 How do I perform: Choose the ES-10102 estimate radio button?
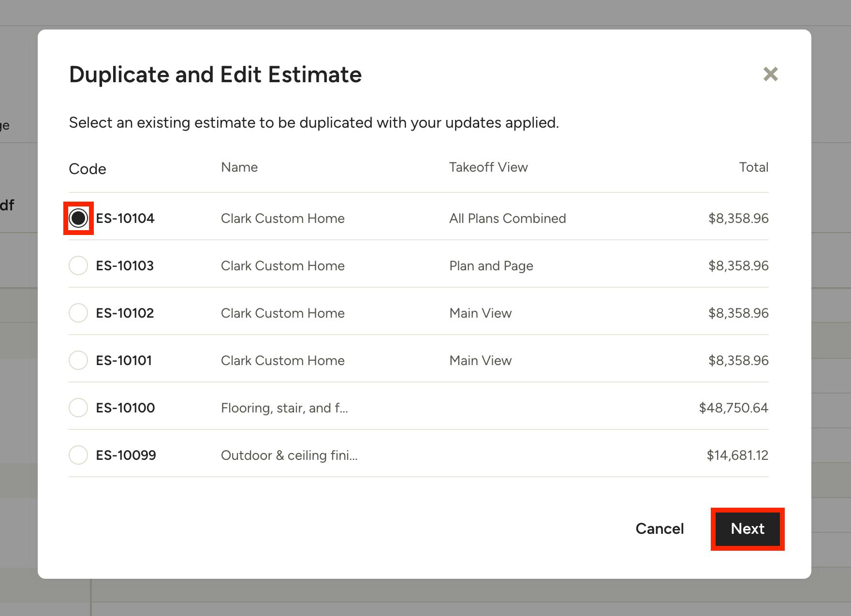coord(78,313)
